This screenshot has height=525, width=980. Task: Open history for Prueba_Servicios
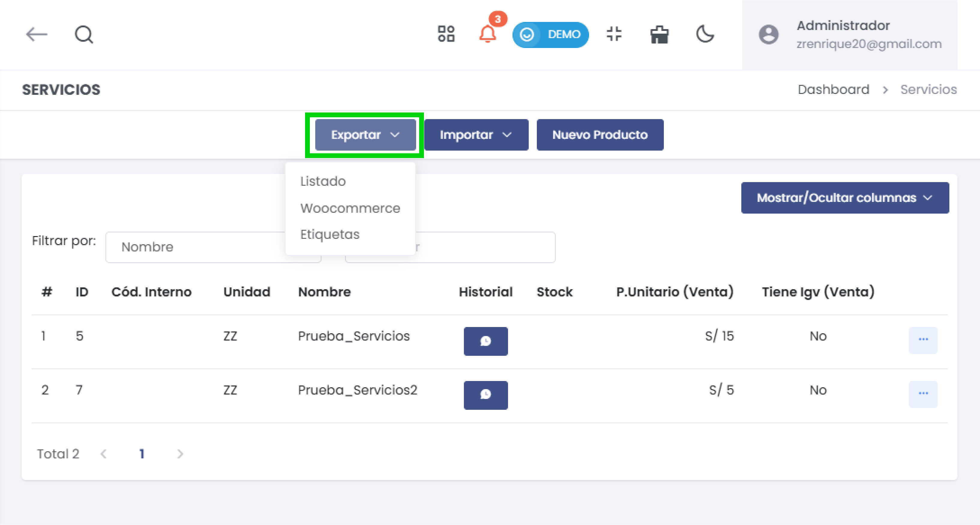(x=486, y=341)
